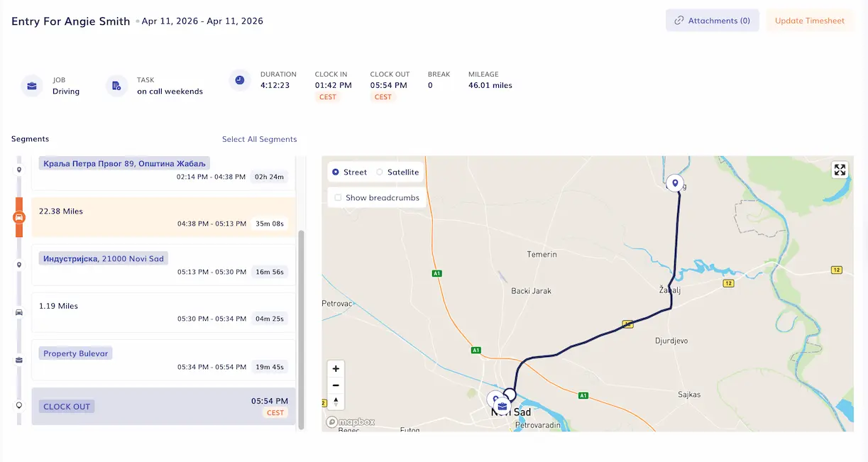Enable Show breadcrumbs on the map

338,197
